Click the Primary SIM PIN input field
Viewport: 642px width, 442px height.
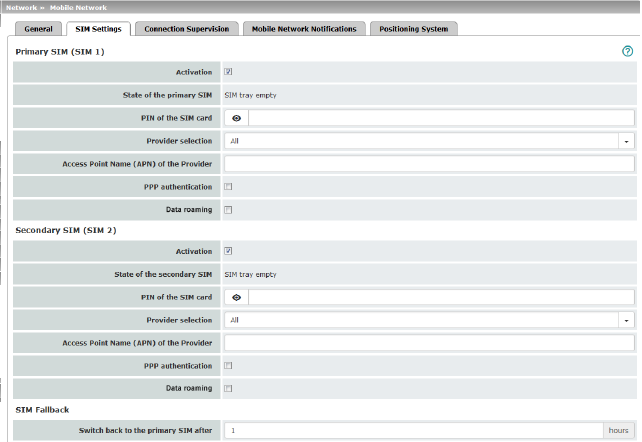[441, 118]
